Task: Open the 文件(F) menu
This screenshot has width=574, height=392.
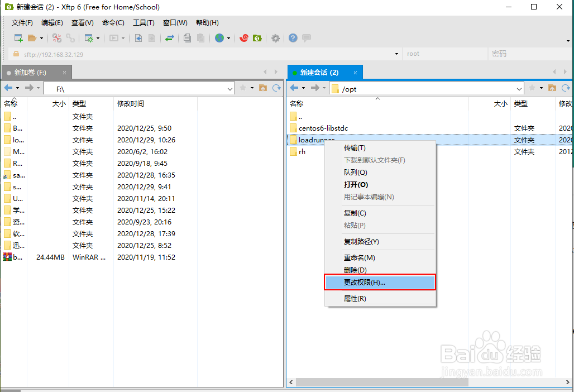Action: click(x=22, y=23)
